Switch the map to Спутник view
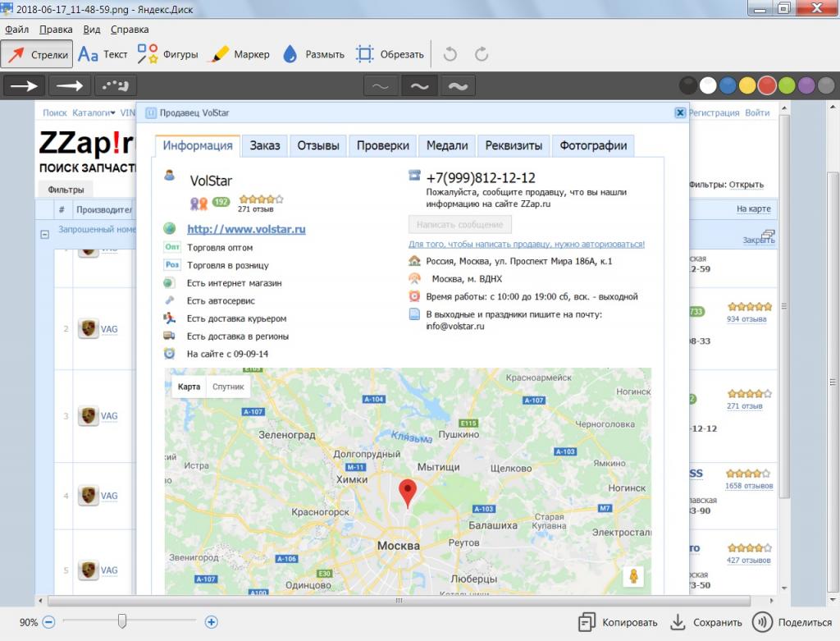The width and height of the screenshot is (840, 641). [x=228, y=387]
